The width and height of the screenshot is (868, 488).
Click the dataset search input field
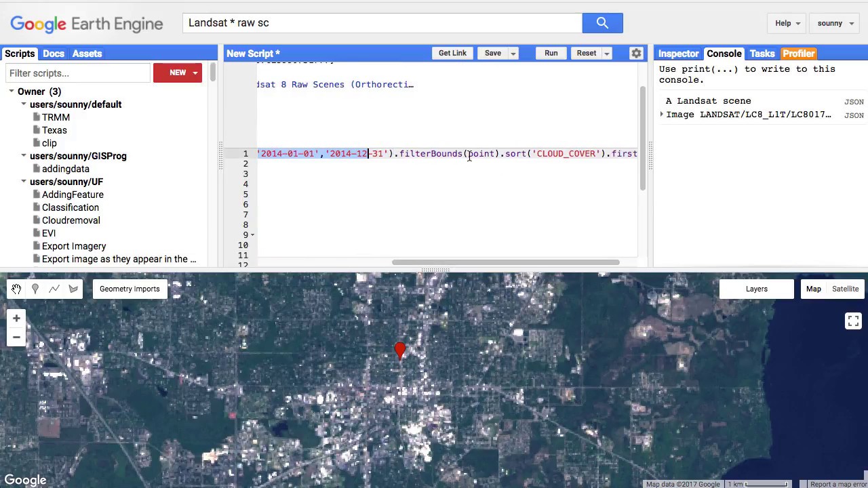pyautogui.click(x=382, y=23)
